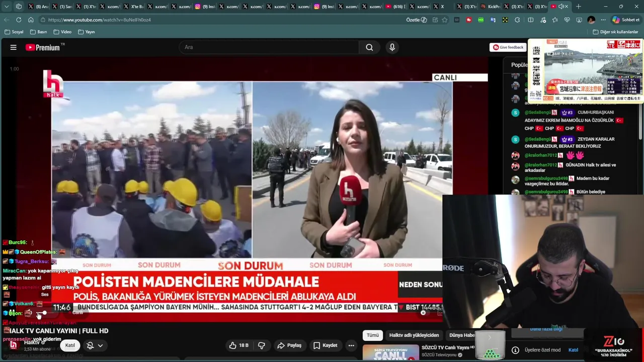Switch to first (9) Instagram tab
644x362 pixels.
point(206,7)
